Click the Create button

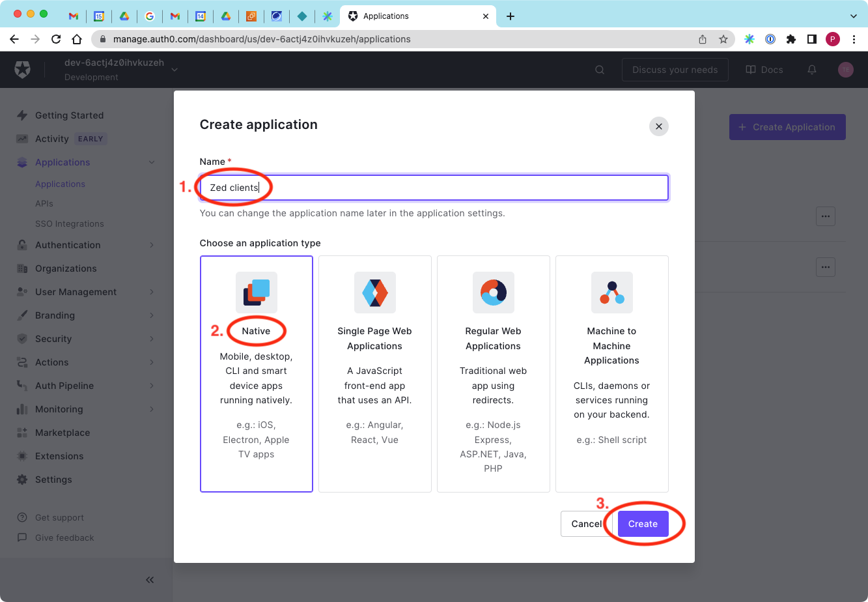click(643, 524)
